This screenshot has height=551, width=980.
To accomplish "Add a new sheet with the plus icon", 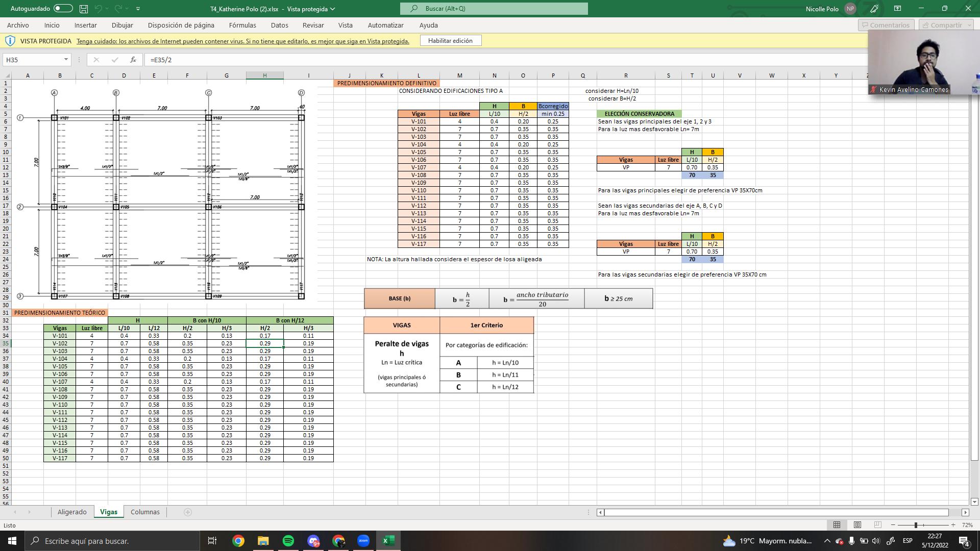I will coord(187,512).
